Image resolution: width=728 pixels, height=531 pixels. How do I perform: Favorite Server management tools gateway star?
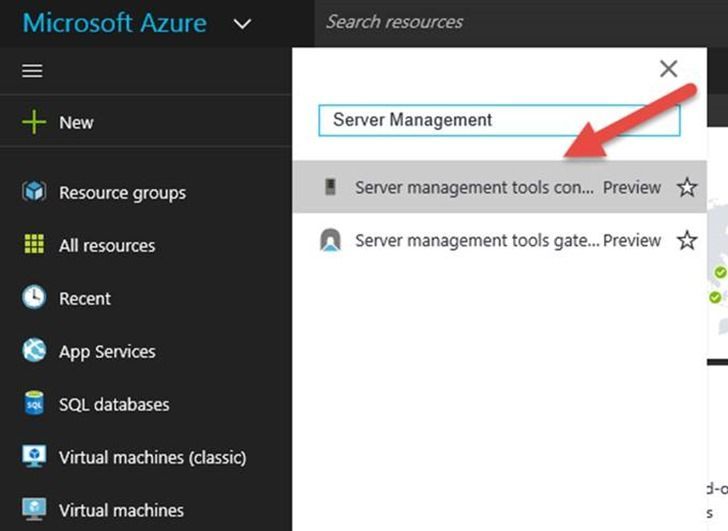pyautogui.click(x=686, y=240)
